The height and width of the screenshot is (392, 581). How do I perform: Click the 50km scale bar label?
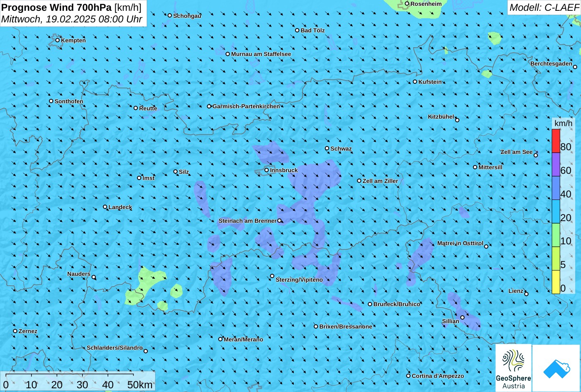coord(140,385)
